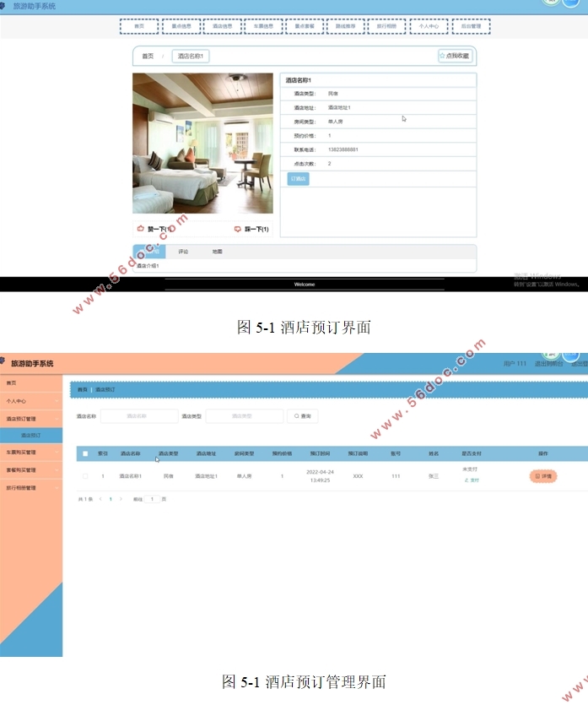588x705 pixels.
Task: Switch to the 评论 tab
Action: (x=183, y=252)
